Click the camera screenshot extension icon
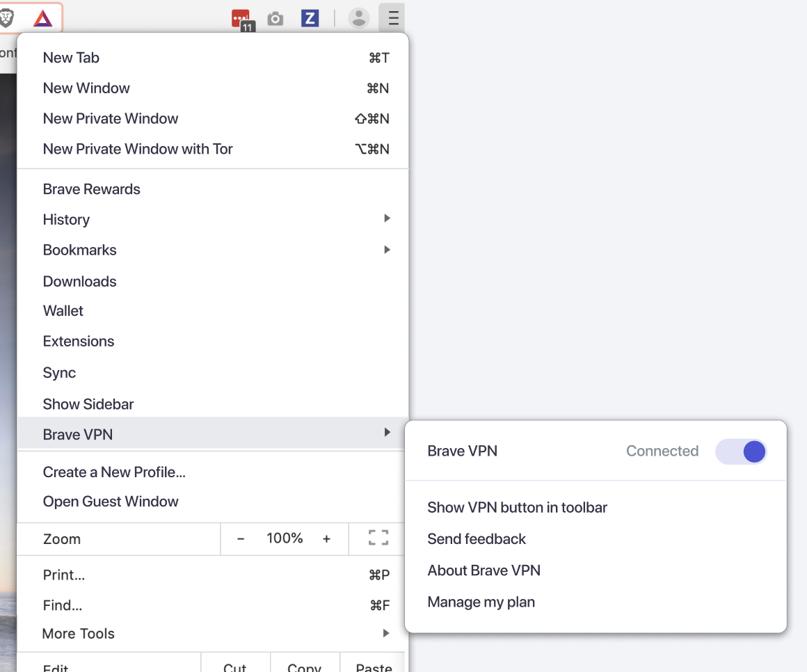The height and width of the screenshot is (672, 807). (275, 18)
